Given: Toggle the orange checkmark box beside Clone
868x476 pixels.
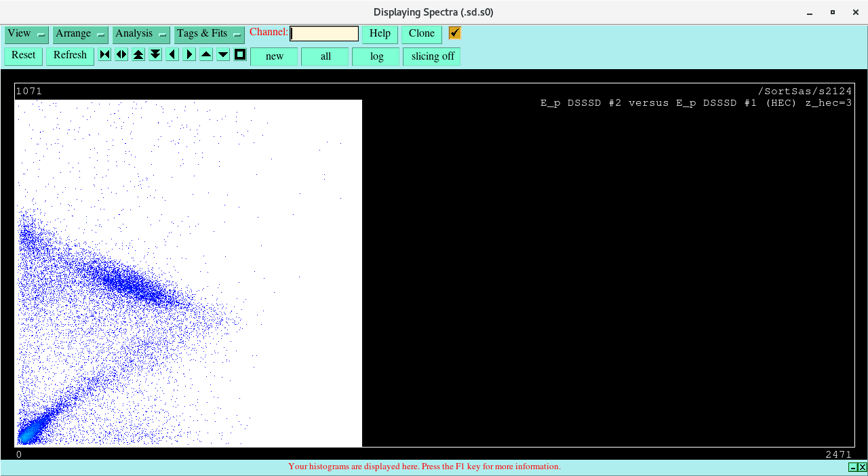Looking at the screenshot, I should pos(454,33).
